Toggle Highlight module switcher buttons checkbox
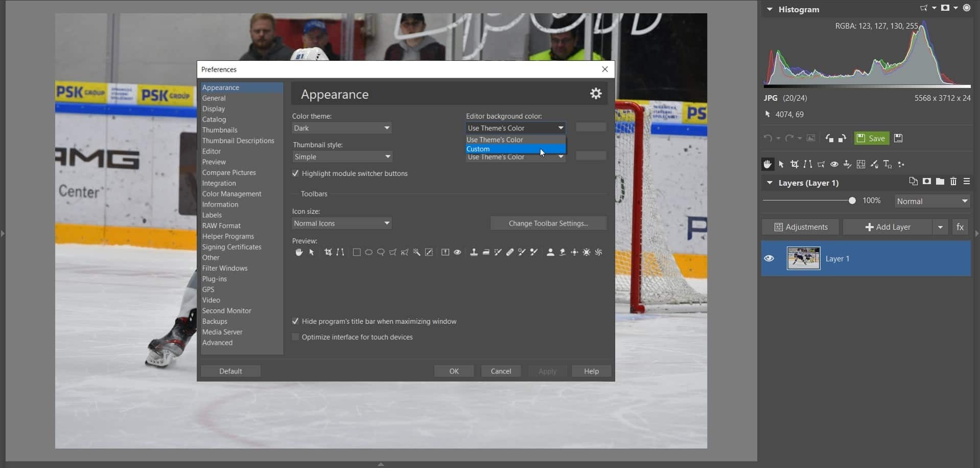980x468 pixels. pos(295,173)
